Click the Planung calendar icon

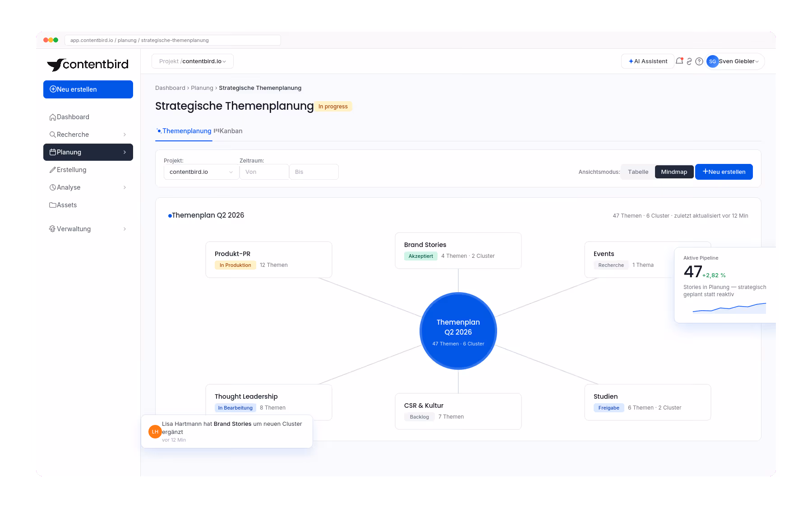tap(53, 152)
